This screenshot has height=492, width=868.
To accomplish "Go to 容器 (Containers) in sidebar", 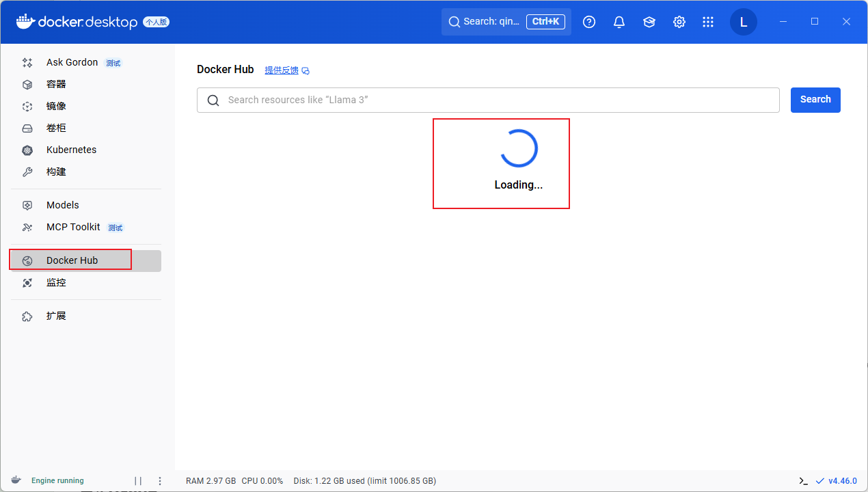I will [x=56, y=84].
